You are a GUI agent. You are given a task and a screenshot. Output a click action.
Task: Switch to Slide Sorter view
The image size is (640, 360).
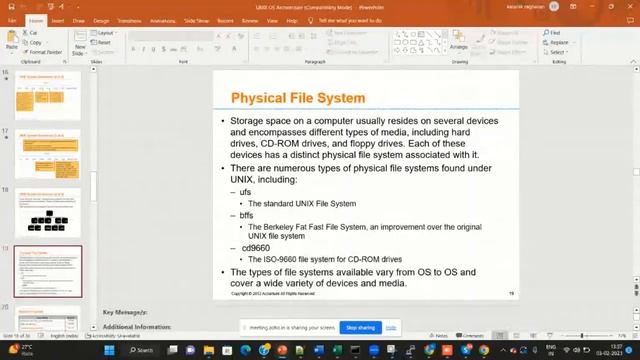point(516,336)
